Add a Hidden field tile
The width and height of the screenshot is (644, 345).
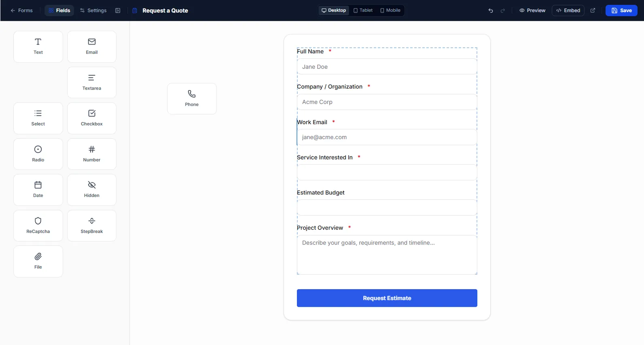coord(92,190)
